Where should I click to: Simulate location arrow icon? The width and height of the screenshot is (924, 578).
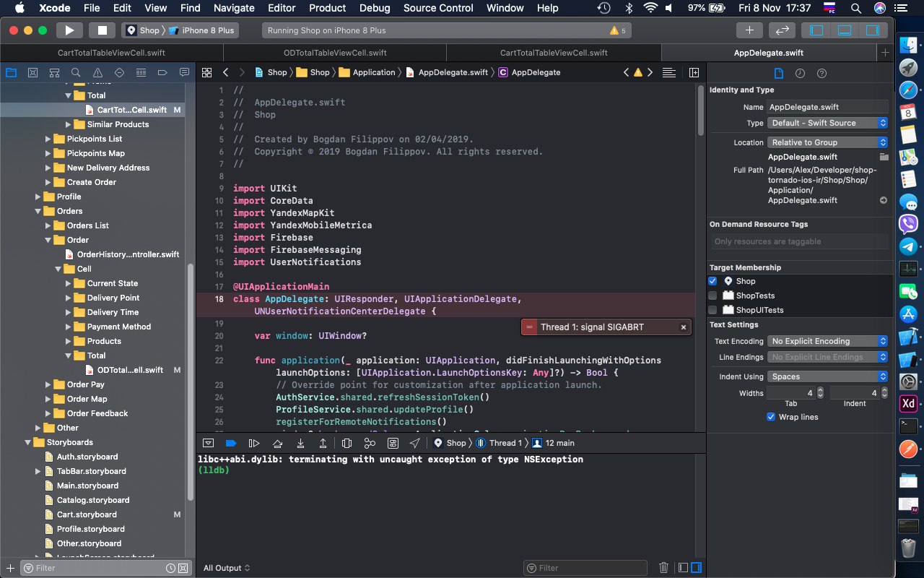(414, 443)
